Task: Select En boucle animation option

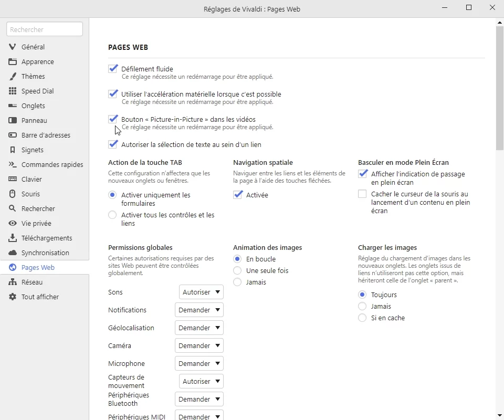Action: (x=237, y=259)
